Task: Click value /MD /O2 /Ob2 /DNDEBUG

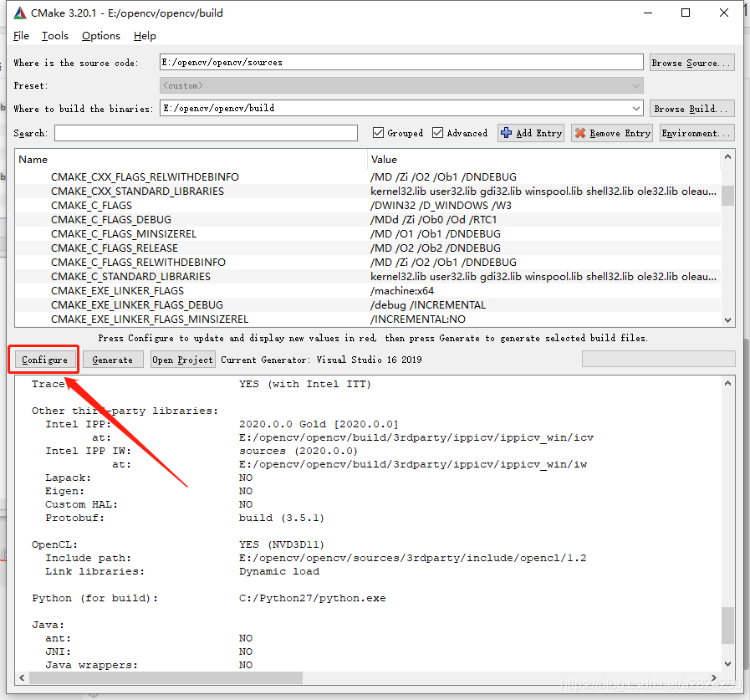Action: tap(436, 248)
